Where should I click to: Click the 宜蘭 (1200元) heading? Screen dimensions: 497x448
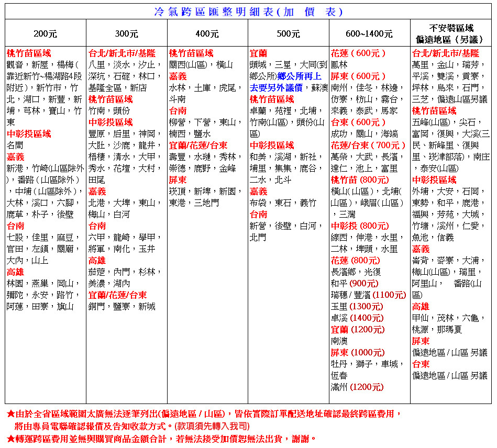[358, 329]
